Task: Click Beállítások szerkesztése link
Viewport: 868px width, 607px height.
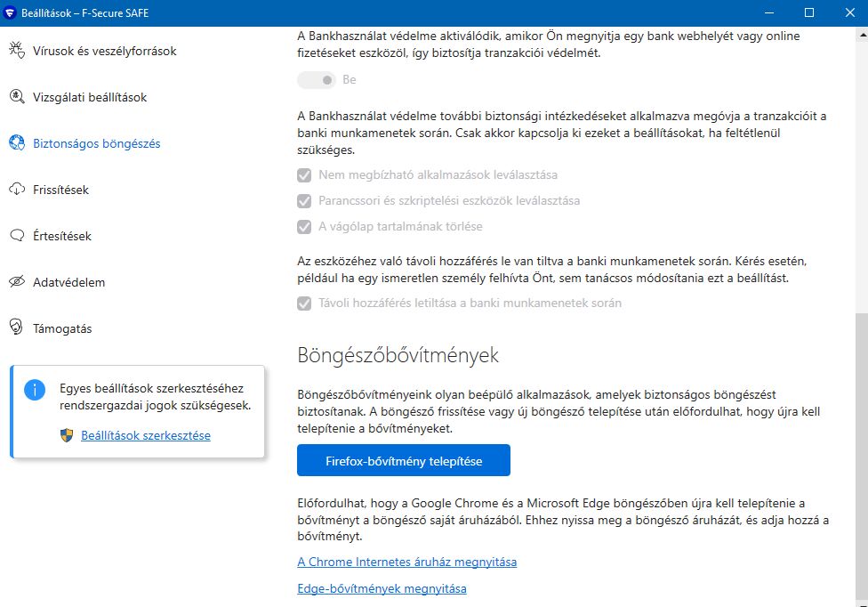Action: [x=146, y=435]
